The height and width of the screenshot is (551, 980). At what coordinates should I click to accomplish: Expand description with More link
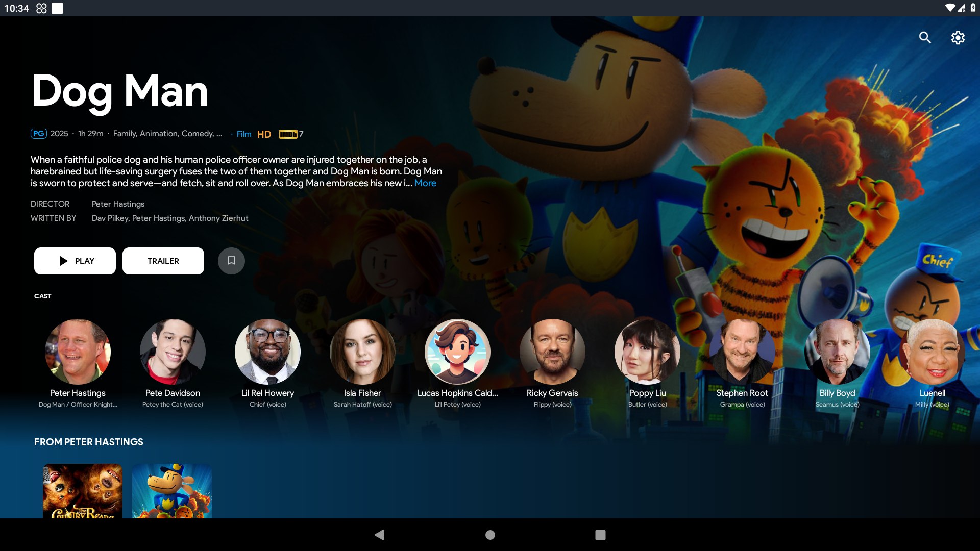(x=425, y=183)
